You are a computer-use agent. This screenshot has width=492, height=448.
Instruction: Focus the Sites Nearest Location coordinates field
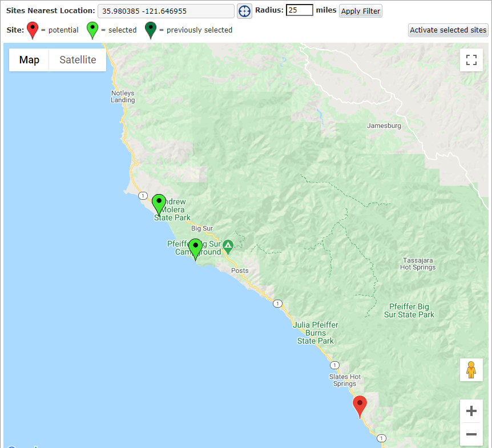(x=166, y=11)
